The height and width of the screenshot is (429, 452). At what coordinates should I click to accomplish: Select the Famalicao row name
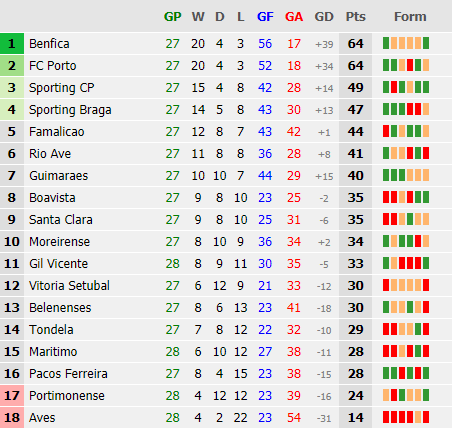point(57,132)
